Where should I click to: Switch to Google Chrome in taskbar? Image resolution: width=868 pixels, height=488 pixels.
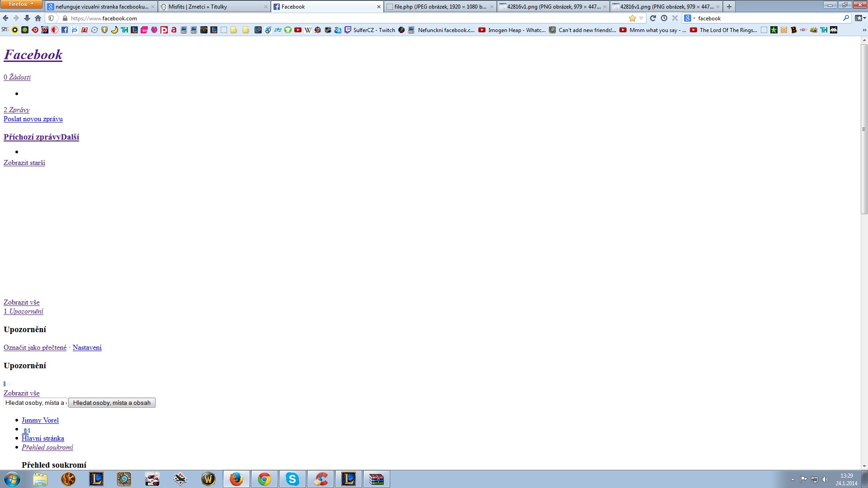[264, 479]
